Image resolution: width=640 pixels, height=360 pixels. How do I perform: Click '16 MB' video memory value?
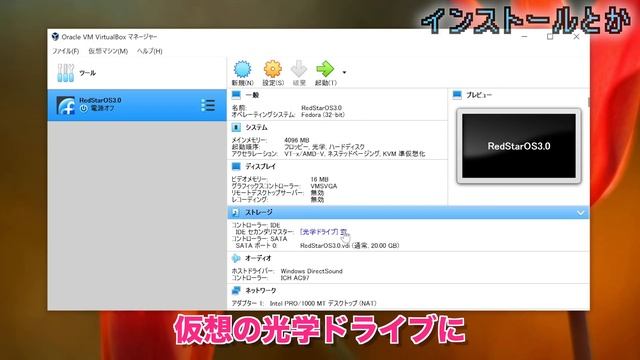pyautogui.click(x=319, y=179)
